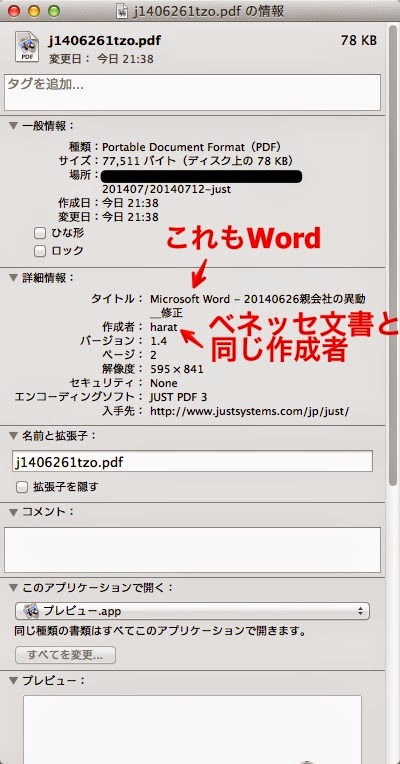Viewport: 400px width, 764px height.
Task: Click the http://www.justsystems.com/jp/just/ URL text
Action: [x=249, y=411]
